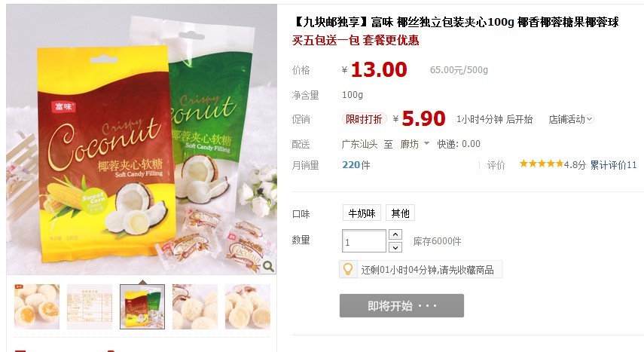The width and height of the screenshot is (644, 352).
Task: Click the five-star rating icons
Action: [541, 164]
